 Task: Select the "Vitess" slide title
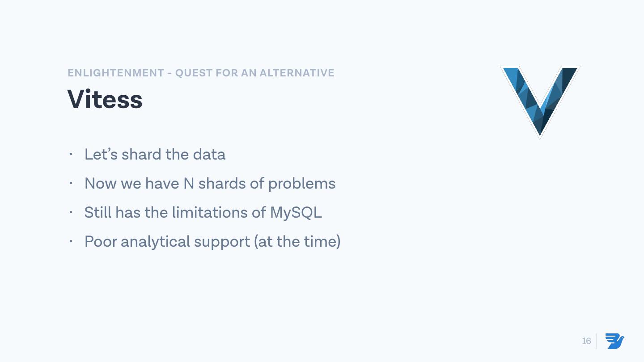[x=105, y=99]
